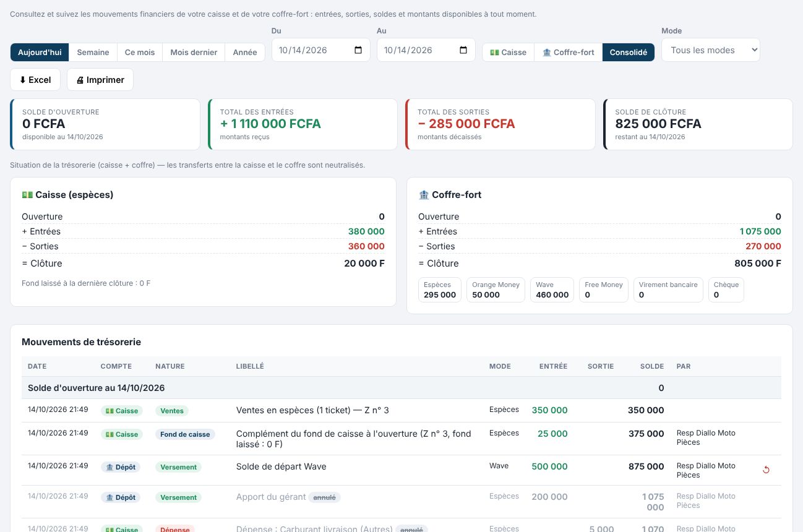Switch the view to Caisse only
The width and height of the screenshot is (803, 532).
pyautogui.click(x=508, y=52)
